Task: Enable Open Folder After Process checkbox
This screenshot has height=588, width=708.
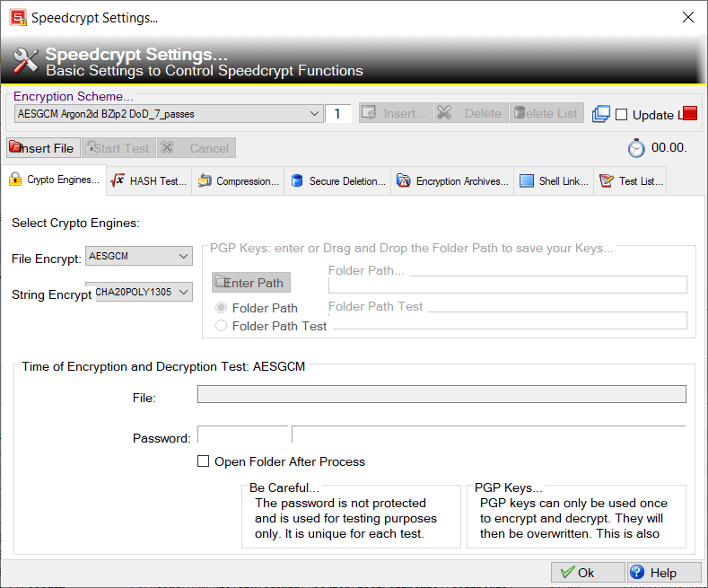Action: pos(203,461)
